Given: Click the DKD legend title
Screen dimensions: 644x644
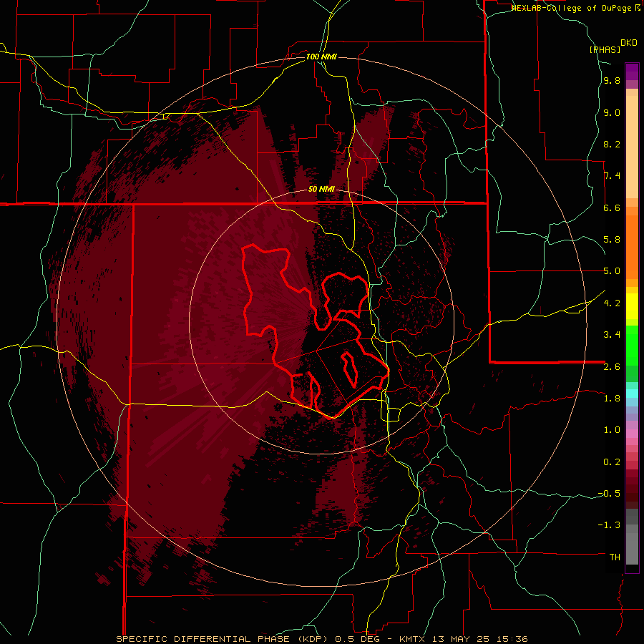Looking at the screenshot, I should [629, 43].
